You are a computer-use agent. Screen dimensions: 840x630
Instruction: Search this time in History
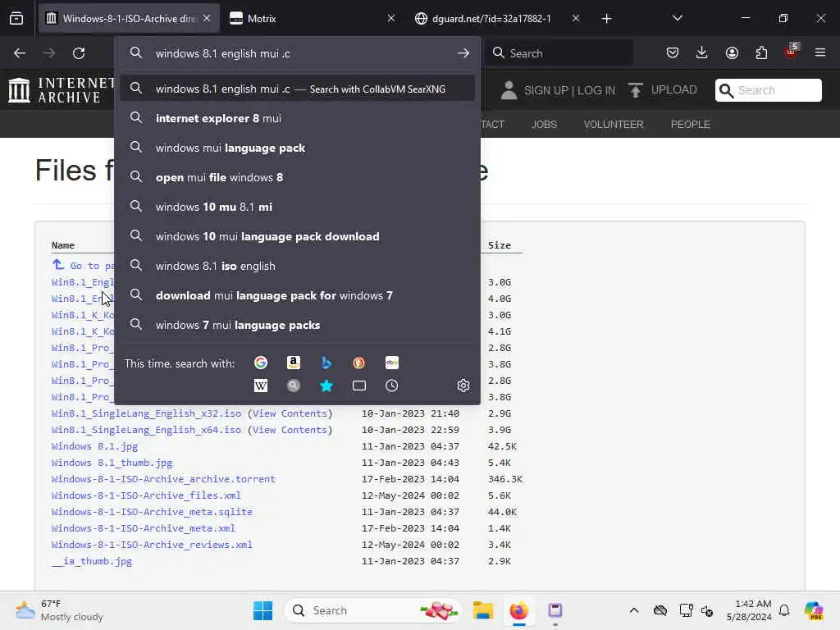(391, 386)
